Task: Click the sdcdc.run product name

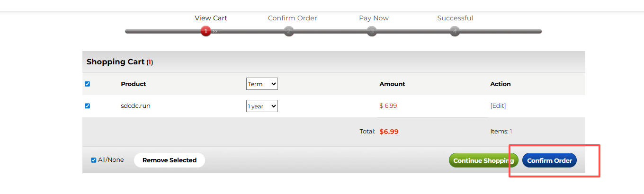Action: click(x=135, y=106)
